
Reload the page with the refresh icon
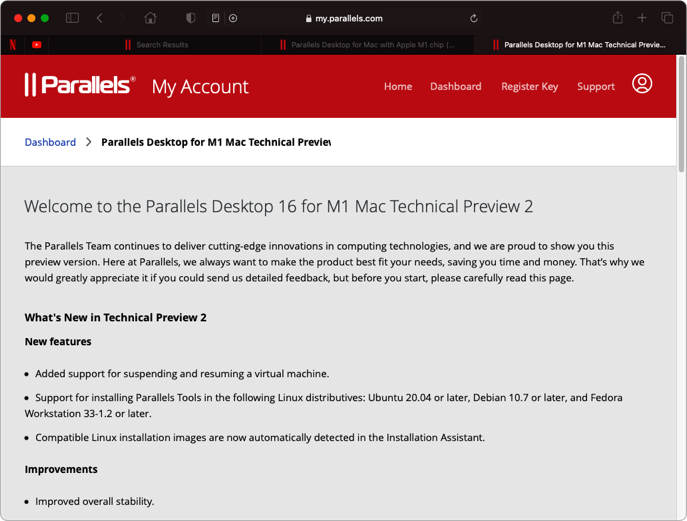click(x=474, y=18)
